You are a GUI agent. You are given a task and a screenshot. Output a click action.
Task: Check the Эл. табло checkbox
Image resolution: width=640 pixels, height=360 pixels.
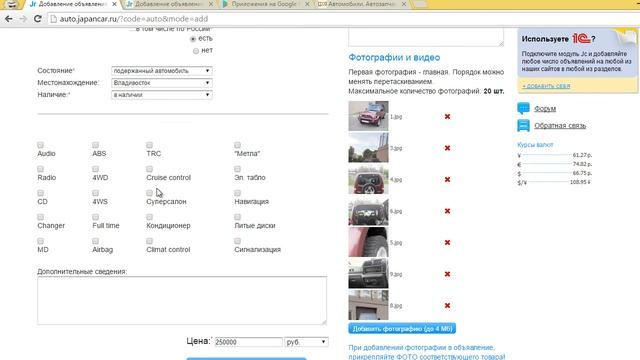[x=238, y=169]
